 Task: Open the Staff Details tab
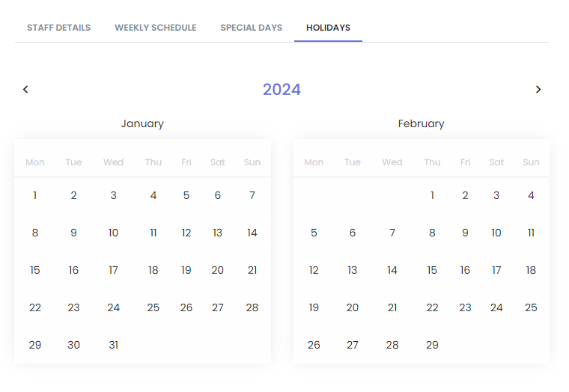[58, 28]
